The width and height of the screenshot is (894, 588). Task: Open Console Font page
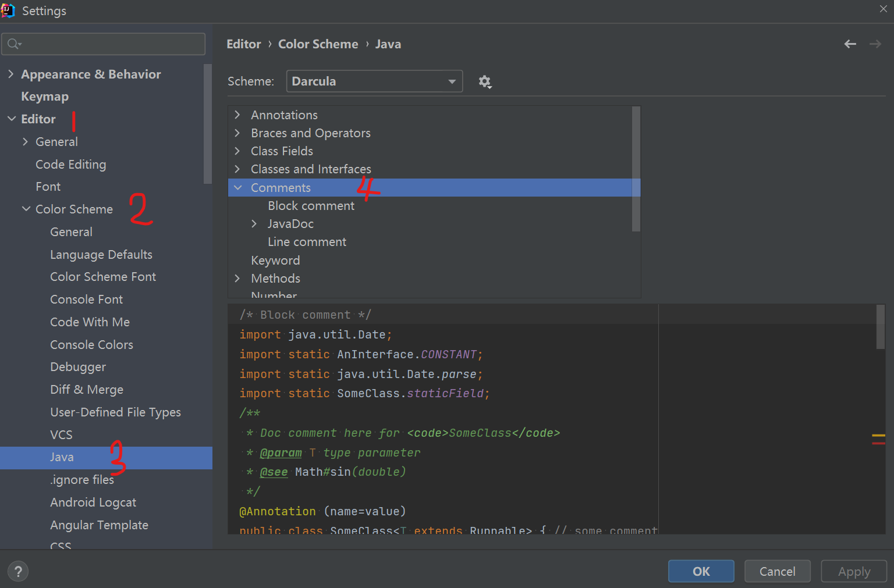[x=86, y=300]
